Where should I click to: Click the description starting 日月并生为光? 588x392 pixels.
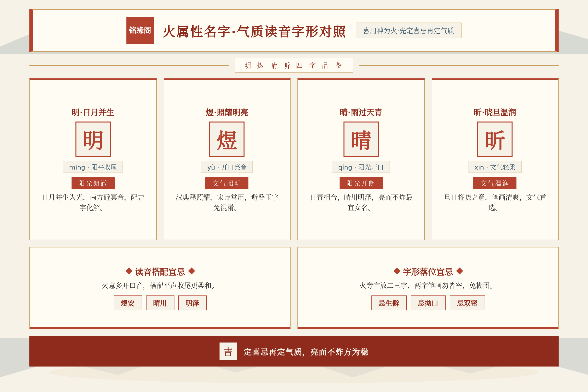click(x=93, y=202)
